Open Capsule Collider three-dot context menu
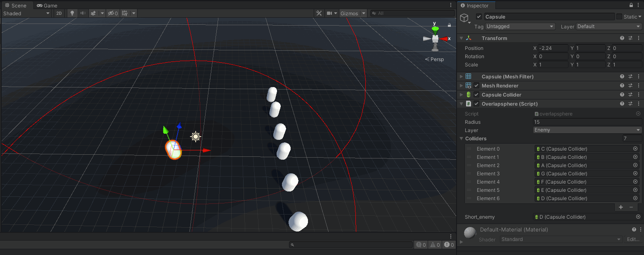 (x=639, y=94)
